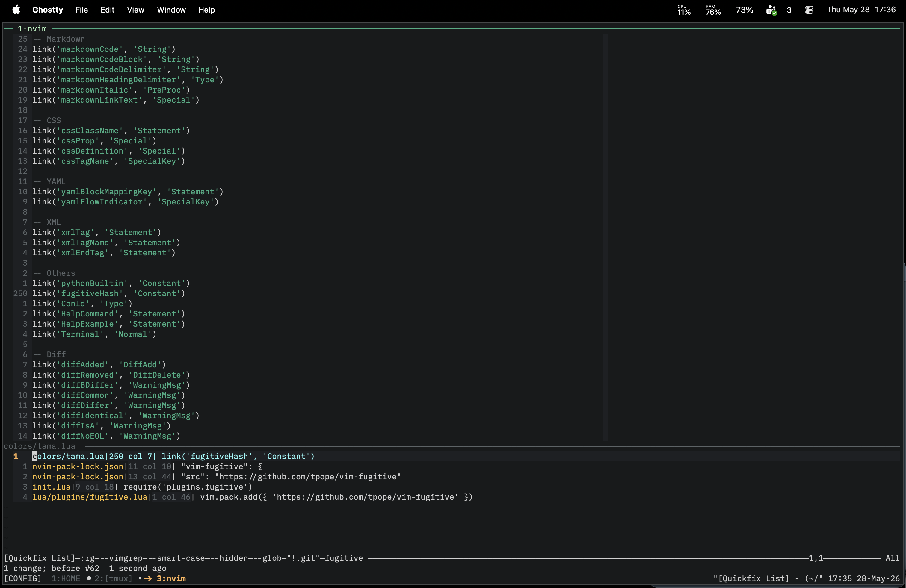The image size is (906, 588).
Task: Open the Help menu
Action: [206, 10]
